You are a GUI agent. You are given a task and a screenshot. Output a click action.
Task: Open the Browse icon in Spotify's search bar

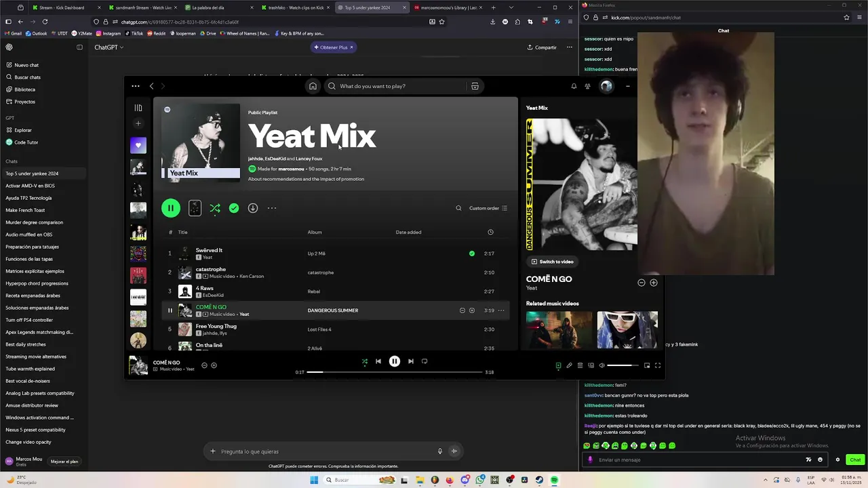point(475,86)
